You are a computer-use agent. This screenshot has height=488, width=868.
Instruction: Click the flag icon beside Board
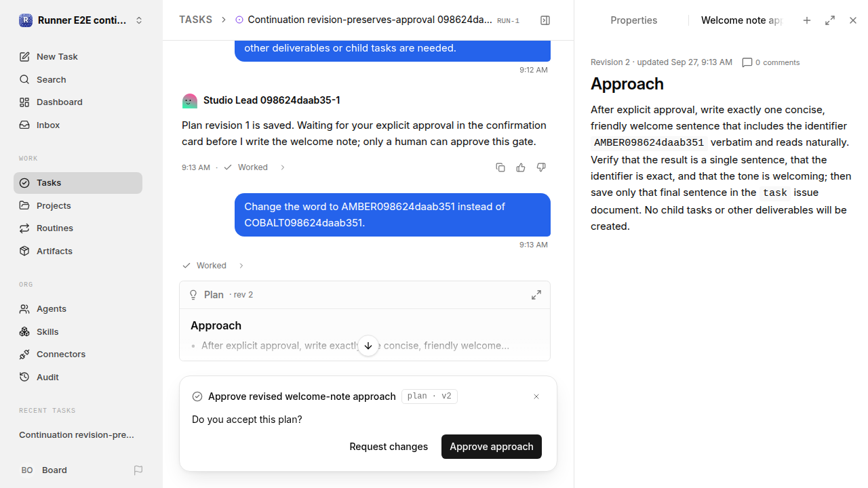pyautogui.click(x=138, y=470)
